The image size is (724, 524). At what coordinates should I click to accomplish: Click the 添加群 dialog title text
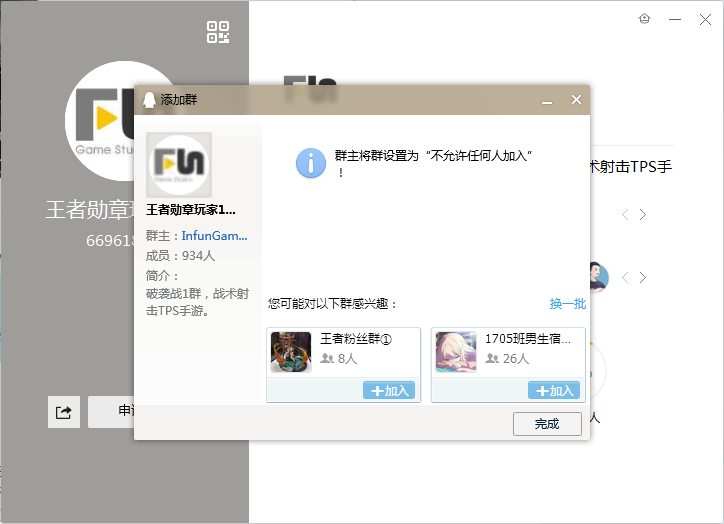[x=179, y=100]
